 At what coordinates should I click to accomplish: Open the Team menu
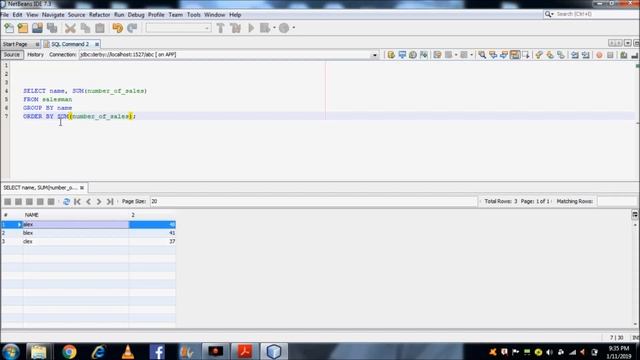tap(176, 15)
